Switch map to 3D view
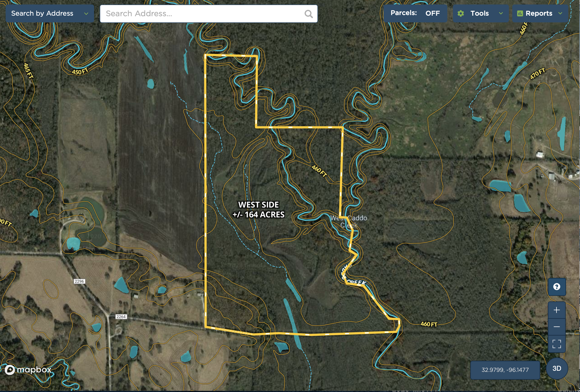This screenshot has width=580, height=392. 556,368
